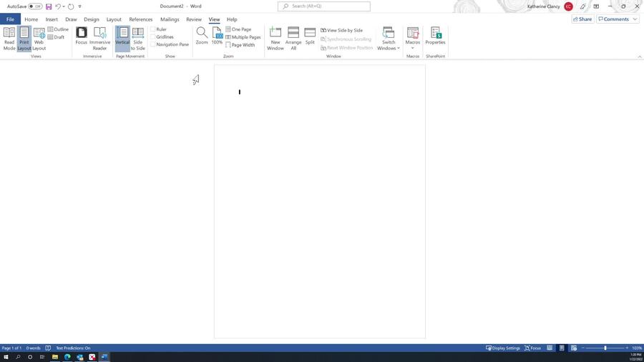
Task: Click Text Predictions: On status
Action: (x=73, y=348)
